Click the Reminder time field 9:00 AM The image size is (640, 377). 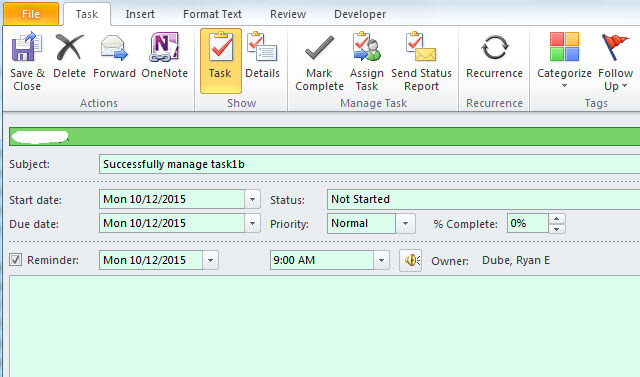click(322, 260)
